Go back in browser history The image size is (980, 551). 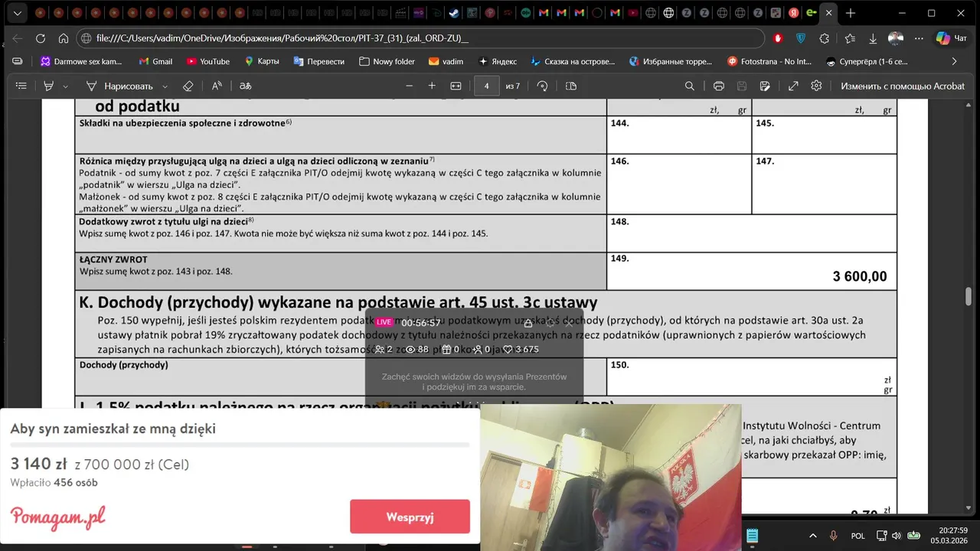pos(18,38)
